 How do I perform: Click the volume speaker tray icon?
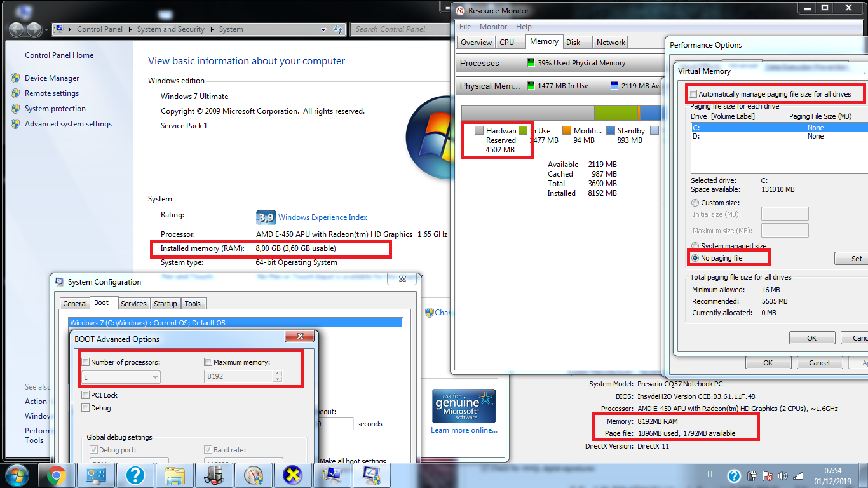tap(782, 476)
